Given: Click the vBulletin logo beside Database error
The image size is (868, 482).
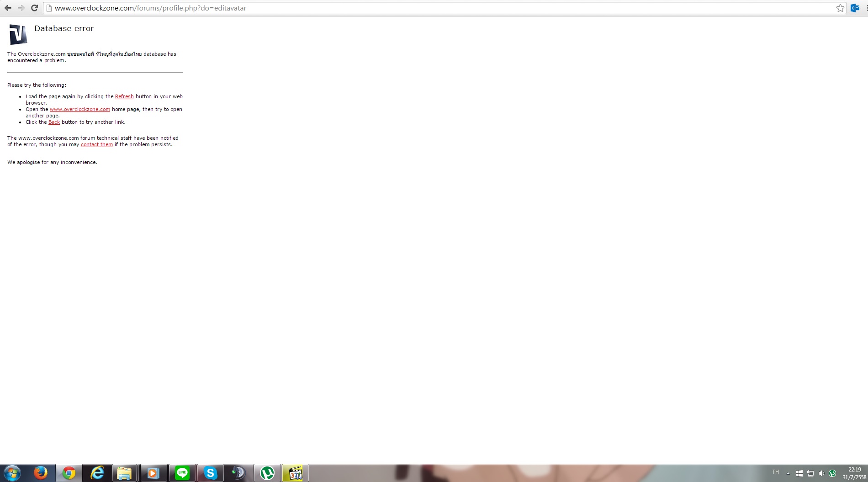Looking at the screenshot, I should (x=18, y=34).
